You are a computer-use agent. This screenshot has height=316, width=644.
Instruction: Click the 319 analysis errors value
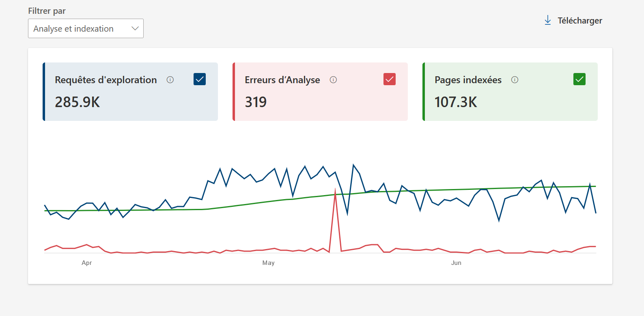256,102
